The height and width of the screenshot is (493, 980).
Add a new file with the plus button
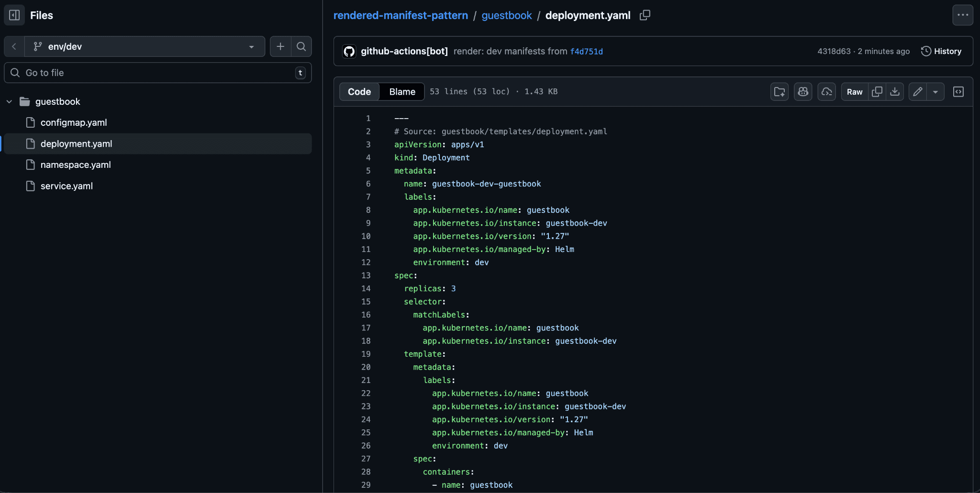[x=280, y=46]
